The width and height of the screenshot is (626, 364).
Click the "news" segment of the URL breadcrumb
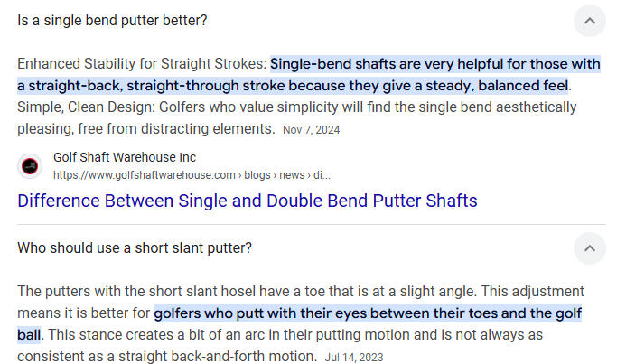(x=292, y=175)
